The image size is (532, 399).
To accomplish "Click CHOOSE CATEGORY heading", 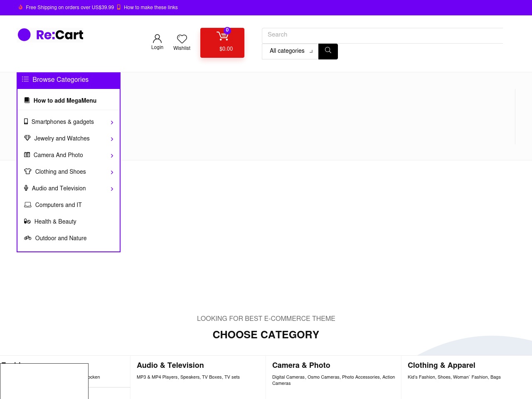I will coord(266,335).
